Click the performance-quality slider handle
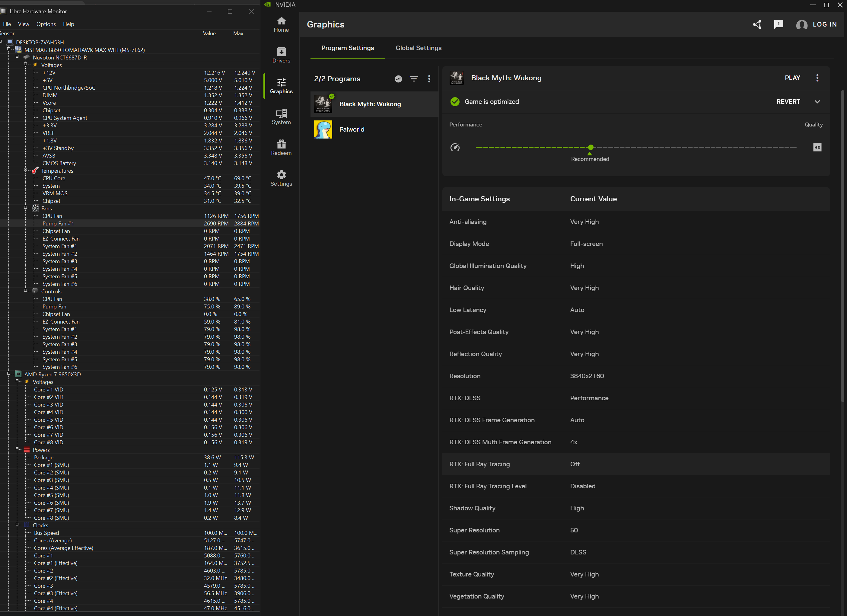This screenshot has height=616, width=847. pos(591,147)
